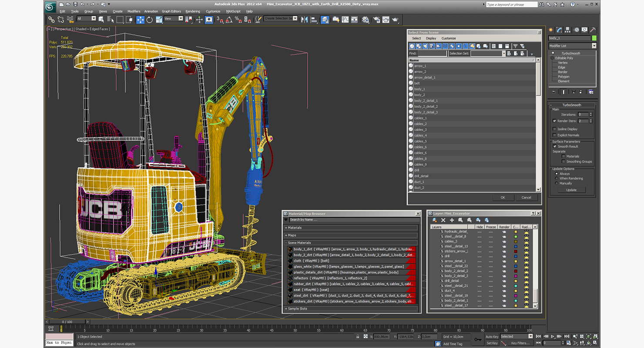Open the MAXScript menu
Screen dimensions: 644x348
coord(233,11)
